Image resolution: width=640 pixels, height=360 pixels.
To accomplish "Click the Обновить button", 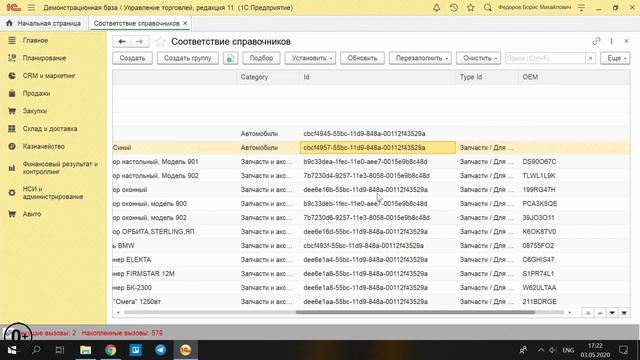I will (362, 58).
